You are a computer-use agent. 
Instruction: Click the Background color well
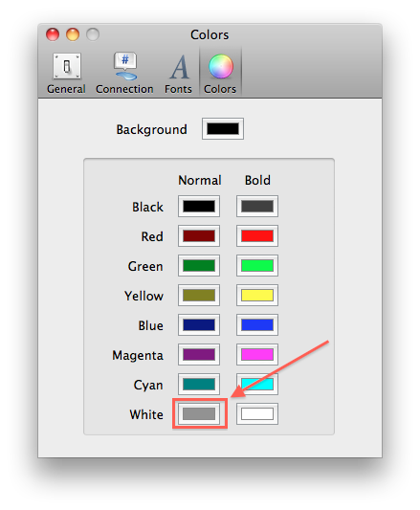tap(223, 129)
